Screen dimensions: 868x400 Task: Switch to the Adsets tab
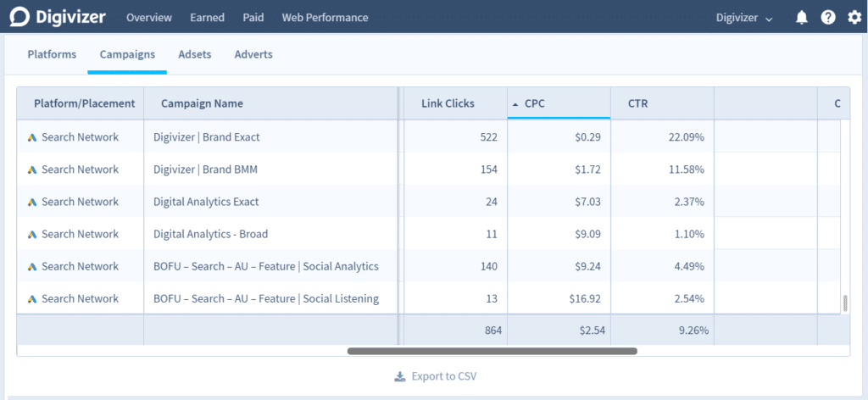pos(194,54)
